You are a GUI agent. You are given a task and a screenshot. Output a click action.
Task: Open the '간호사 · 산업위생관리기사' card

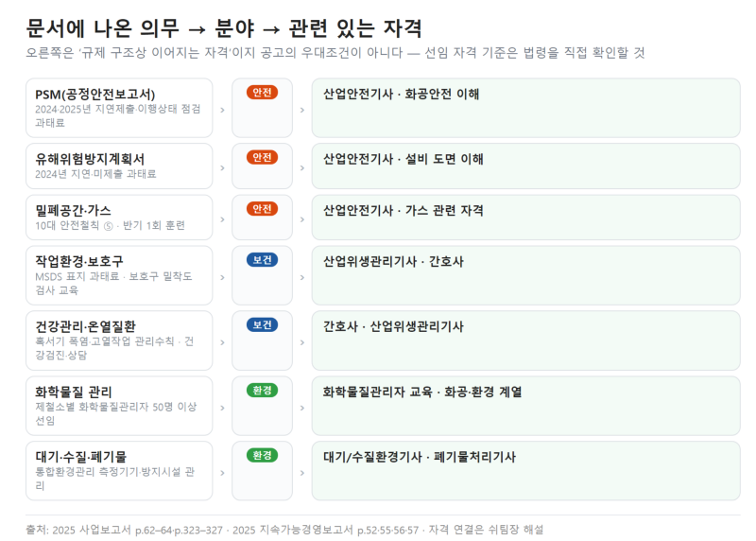point(525,340)
